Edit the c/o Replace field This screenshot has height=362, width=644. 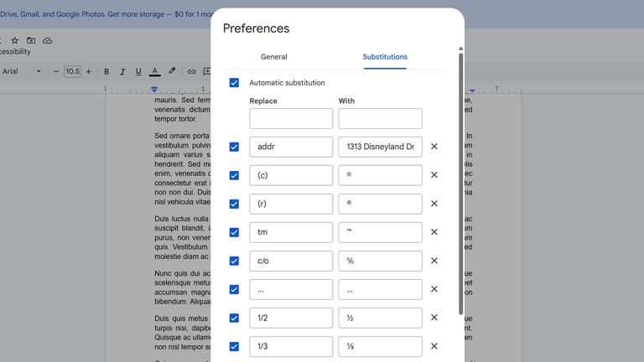[x=291, y=261]
